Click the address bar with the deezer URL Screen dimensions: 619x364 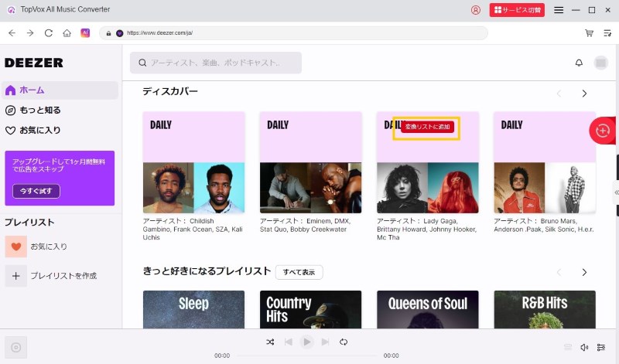[293, 33]
